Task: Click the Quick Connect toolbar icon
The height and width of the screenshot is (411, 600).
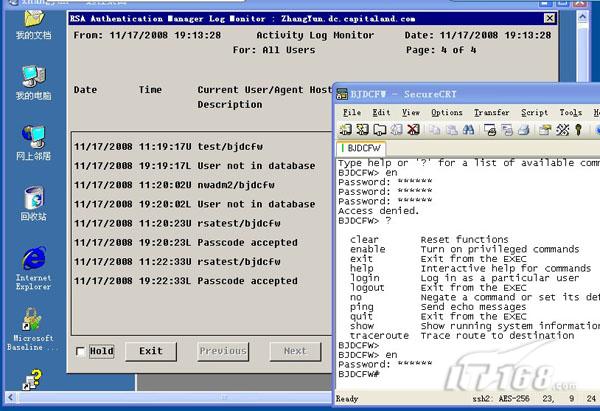Action: point(362,130)
